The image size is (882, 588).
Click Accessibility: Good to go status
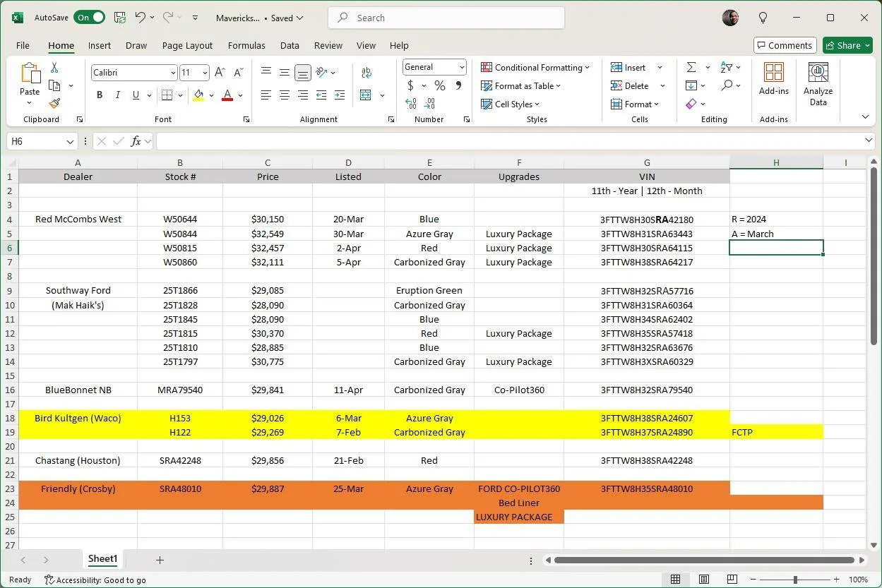(95, 580)
